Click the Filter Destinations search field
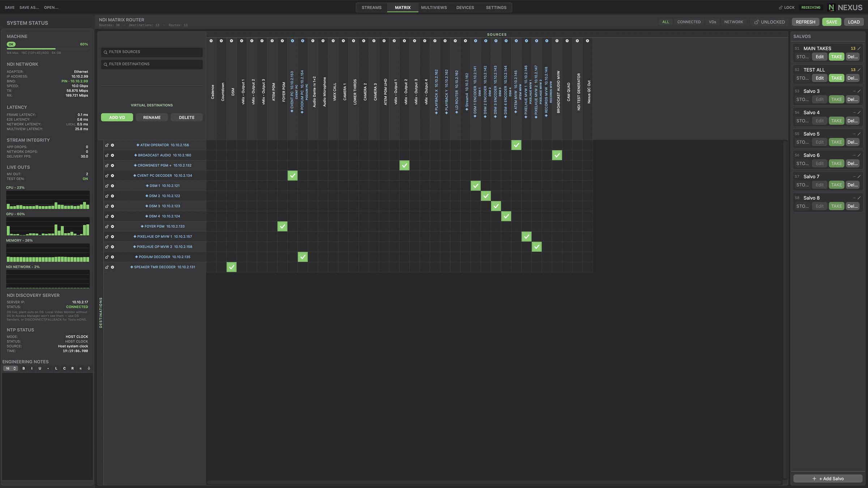 pyautogui.click(x=152, y=64)
